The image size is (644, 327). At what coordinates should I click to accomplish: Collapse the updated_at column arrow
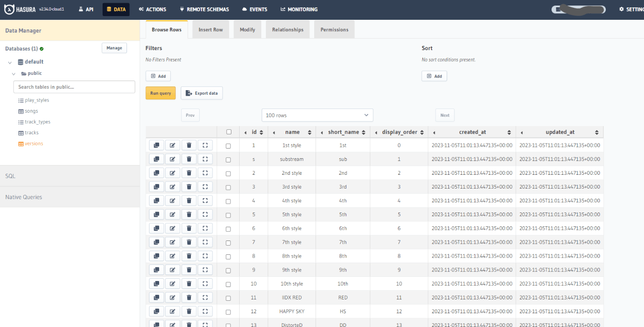pyautogui.click(x=522, y=132)
